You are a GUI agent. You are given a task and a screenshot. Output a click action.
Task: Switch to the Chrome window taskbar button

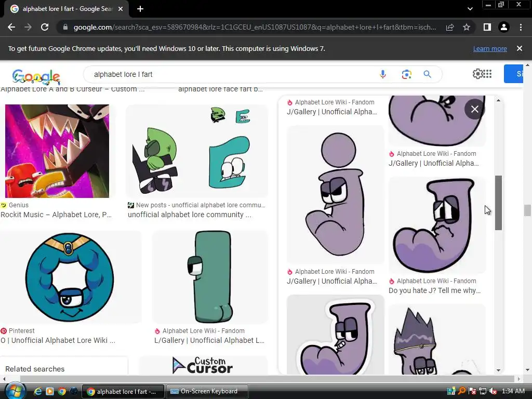tap(123, 391)
